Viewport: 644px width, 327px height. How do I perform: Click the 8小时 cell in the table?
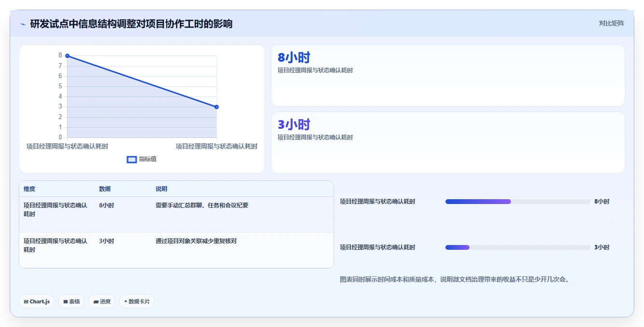(107, 205)
